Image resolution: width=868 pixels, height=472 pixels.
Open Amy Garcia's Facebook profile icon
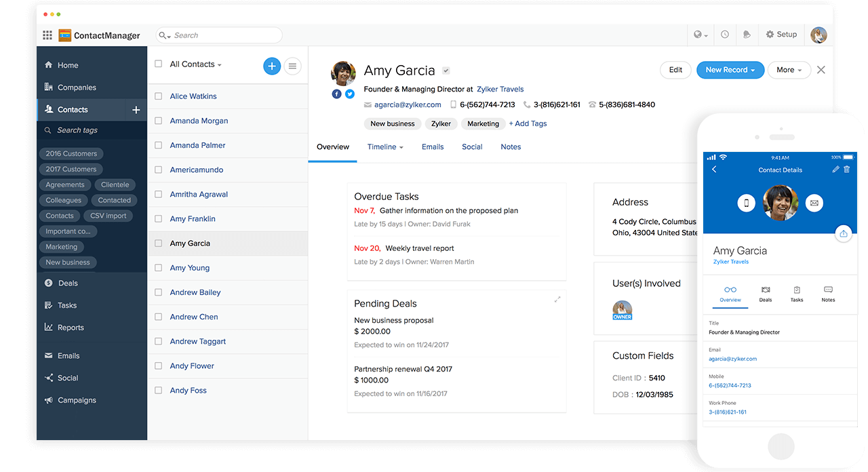[336, 94]
